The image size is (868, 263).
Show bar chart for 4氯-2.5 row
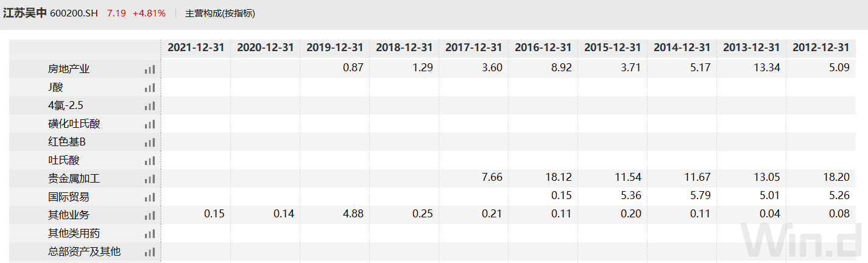click(x=150, y=106)
